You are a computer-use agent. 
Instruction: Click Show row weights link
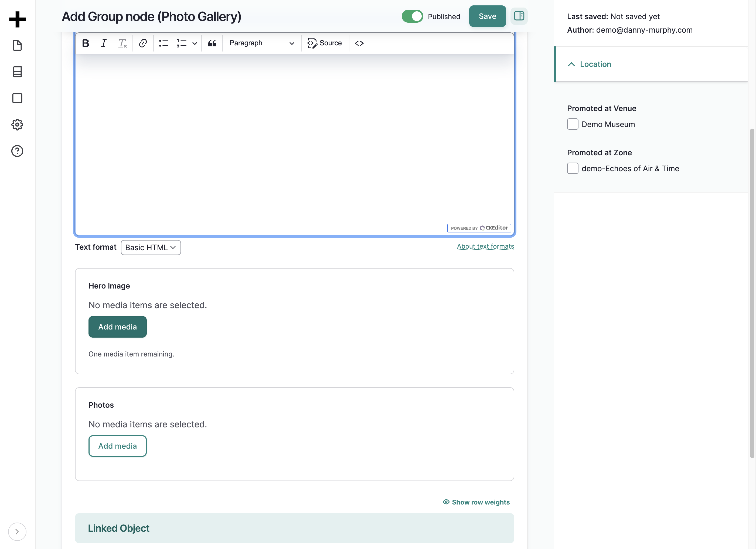476,502
